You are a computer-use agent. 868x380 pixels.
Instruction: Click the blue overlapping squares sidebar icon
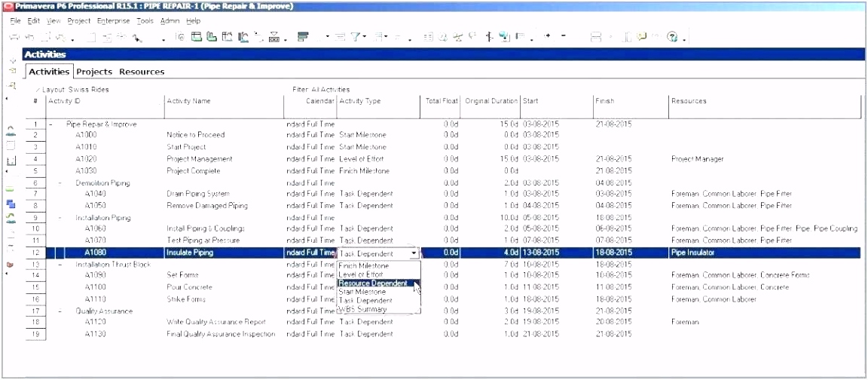[x=11, y=204]
